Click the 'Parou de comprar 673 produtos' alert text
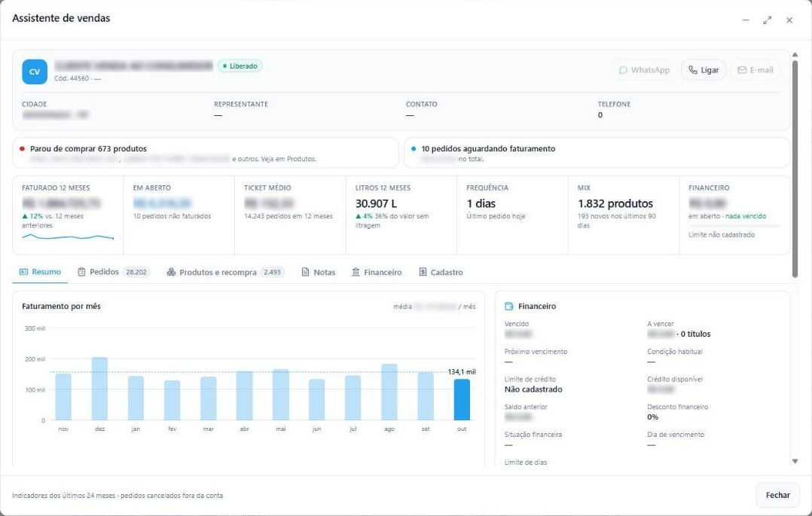 coord(89,148)
